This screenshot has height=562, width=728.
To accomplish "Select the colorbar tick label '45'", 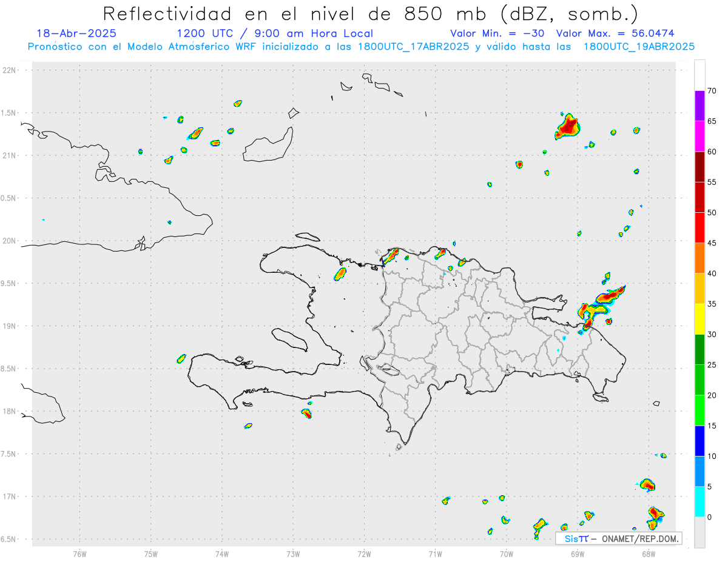I will (712, 243).
